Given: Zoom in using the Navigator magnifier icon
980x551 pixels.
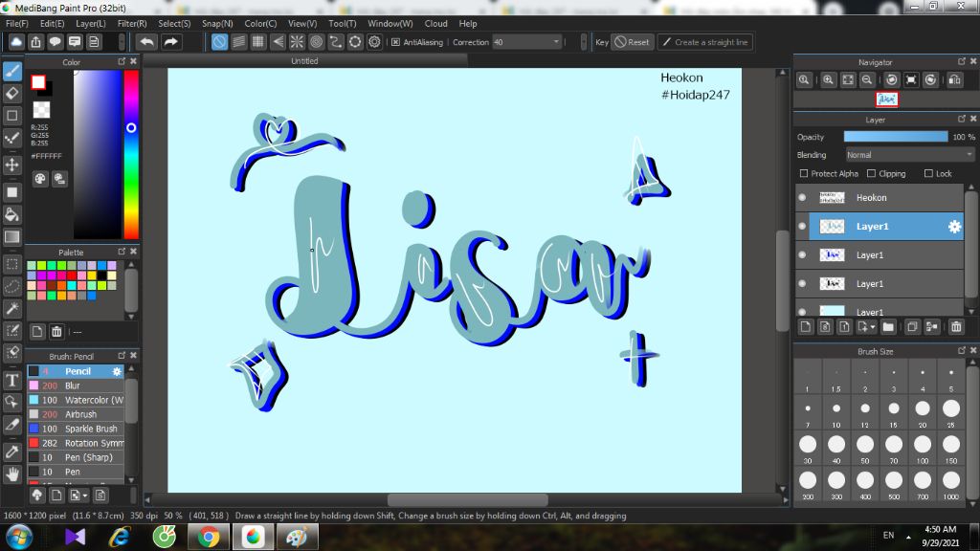Looking at the screenshot, I should tap(828, 79).
